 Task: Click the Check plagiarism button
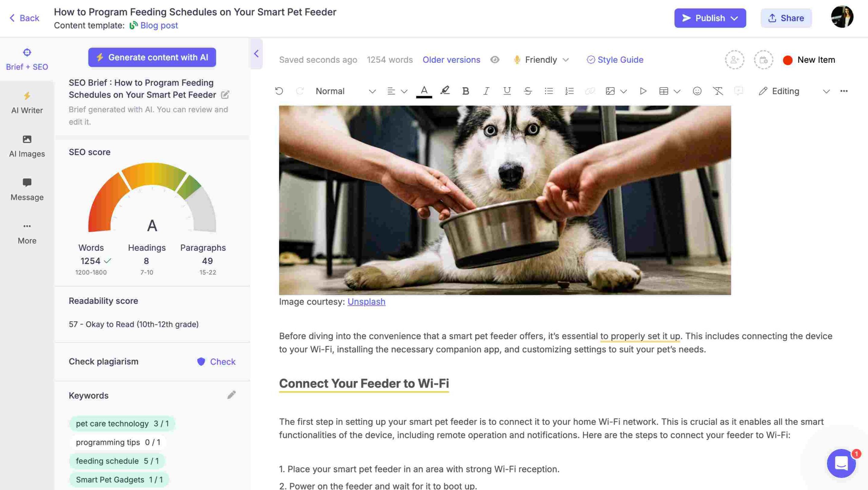coord(216,361)
